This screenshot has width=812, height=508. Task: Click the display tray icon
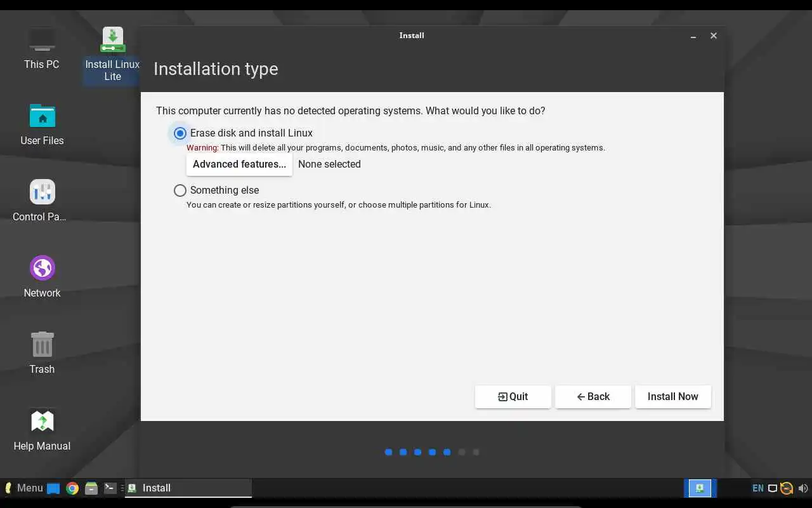773,488
